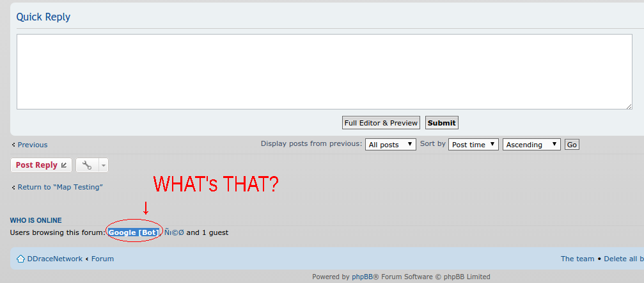Open Full Editor & Preview
The height and width of the screenshot is (283, 644).
[381, 122]
